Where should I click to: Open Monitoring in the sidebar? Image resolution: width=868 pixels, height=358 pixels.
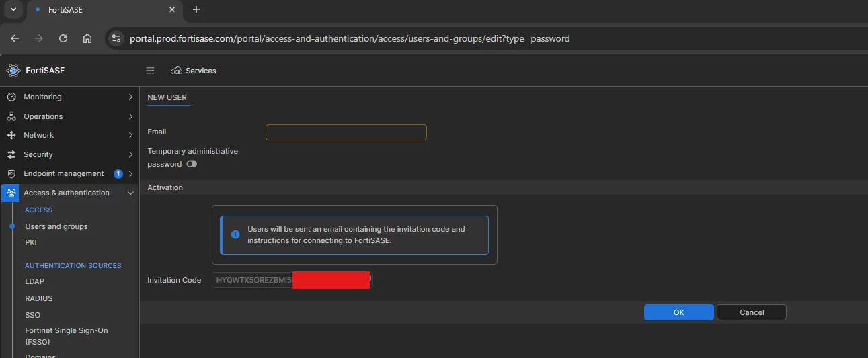pyautogui.click(x=69, y=97)
